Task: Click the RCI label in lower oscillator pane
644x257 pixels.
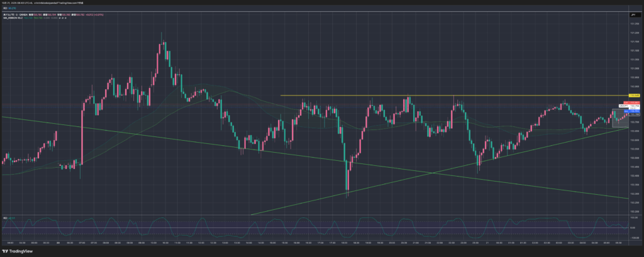Action: click(x=6, y=217)
